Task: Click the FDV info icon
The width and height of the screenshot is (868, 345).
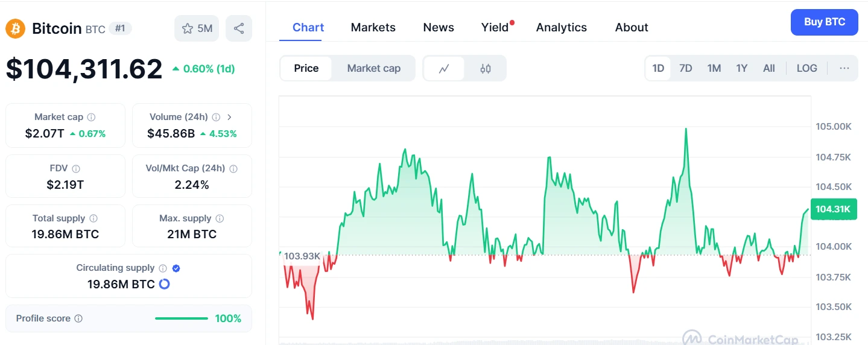Action: (76, 169)
